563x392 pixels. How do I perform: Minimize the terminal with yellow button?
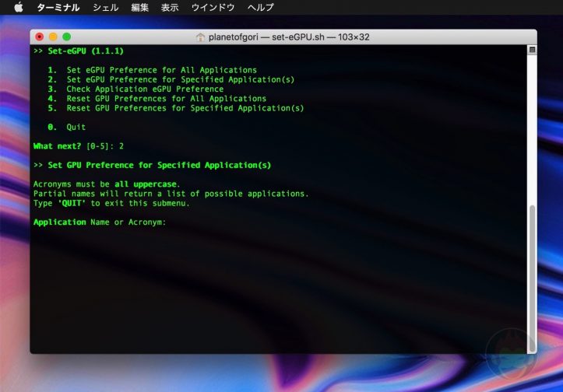click(x=53, y=37)
